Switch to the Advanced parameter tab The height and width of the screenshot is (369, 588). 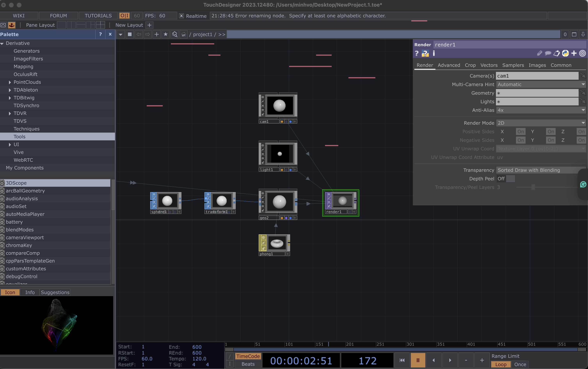pyautogui.click(x=449, y=65)
